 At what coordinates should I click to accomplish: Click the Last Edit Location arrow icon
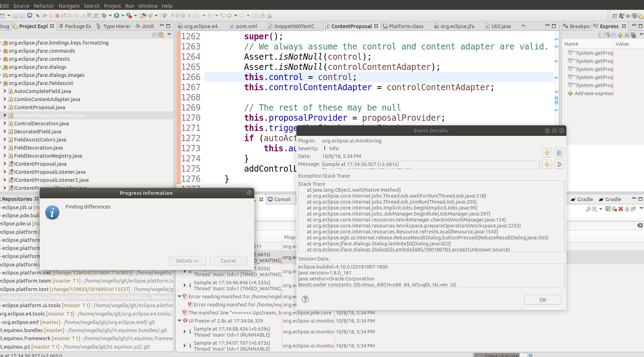[x=223, y=15]
